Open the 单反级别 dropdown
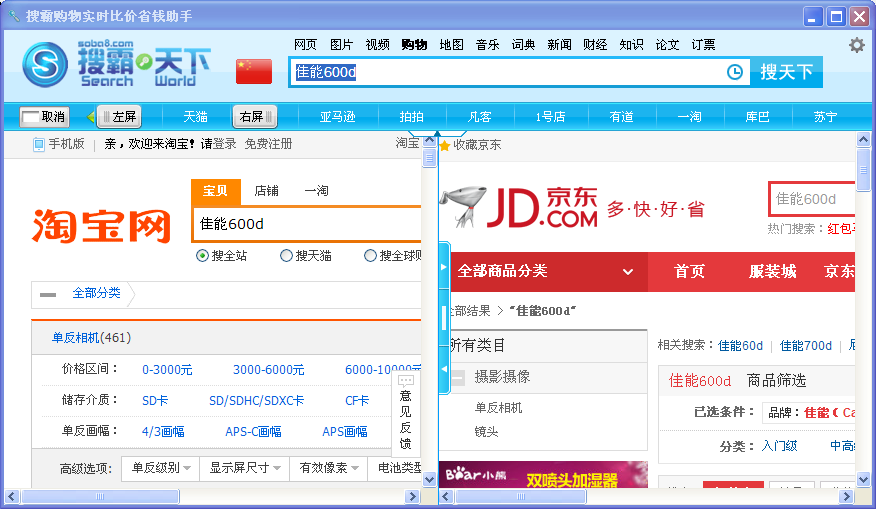 coord(160,468)
